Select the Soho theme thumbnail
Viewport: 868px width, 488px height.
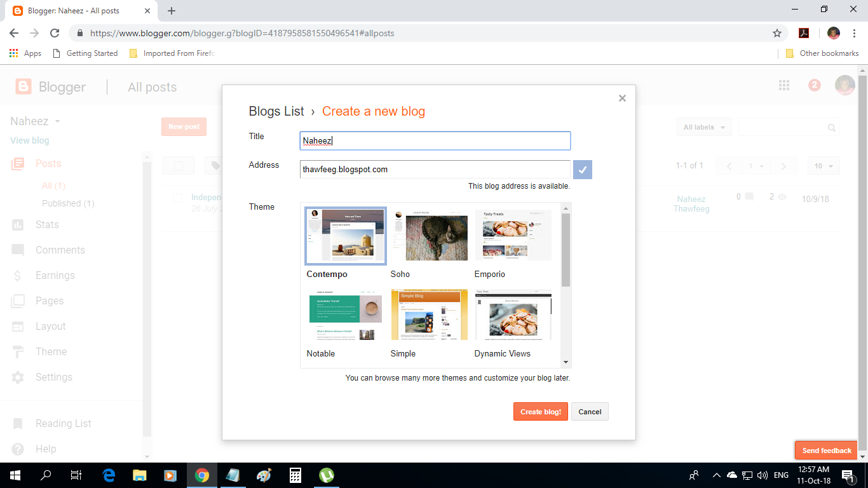[430, 236]
